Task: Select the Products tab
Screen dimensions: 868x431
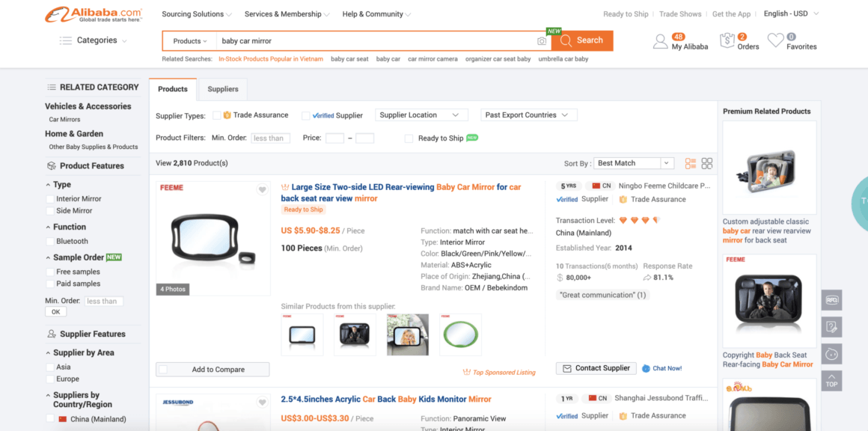Action: (x=173, y=89)
